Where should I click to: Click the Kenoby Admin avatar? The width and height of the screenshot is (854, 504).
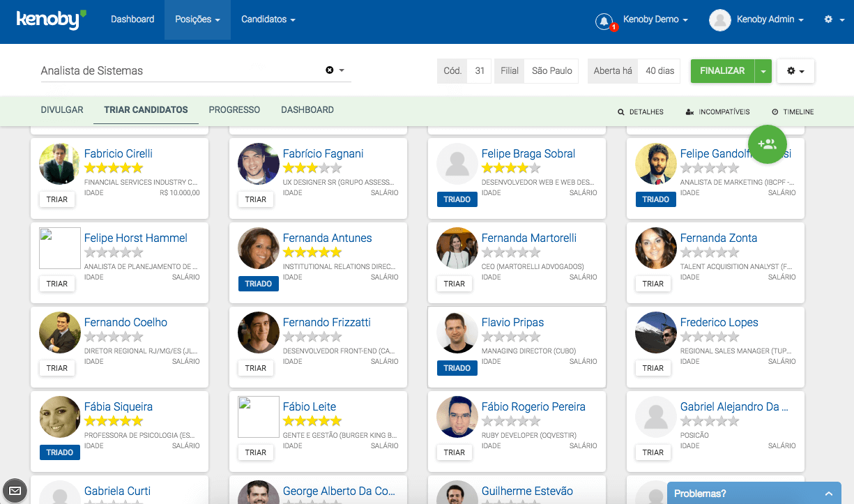click(719, 20)
